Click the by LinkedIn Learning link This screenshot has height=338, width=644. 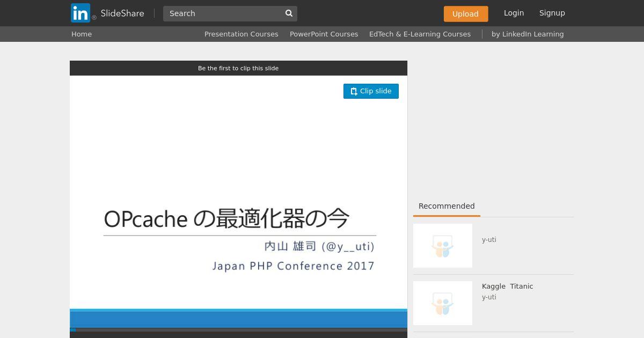point(528,34)
